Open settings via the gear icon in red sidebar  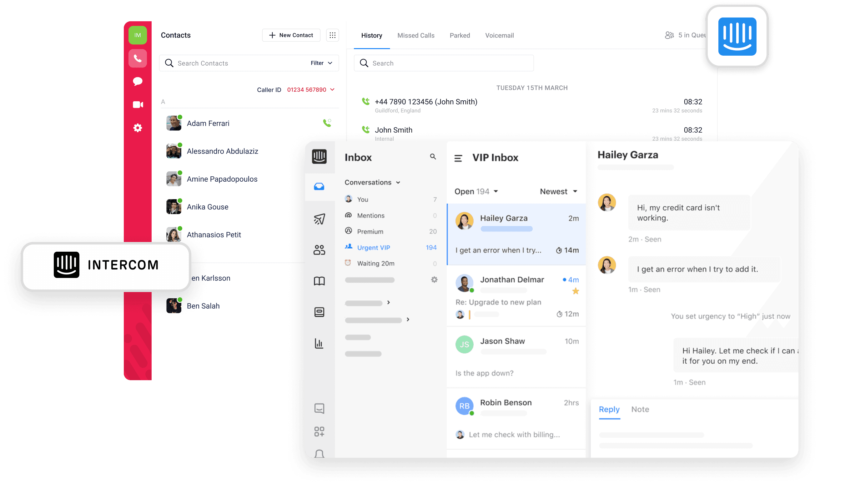tap(138, 127)
